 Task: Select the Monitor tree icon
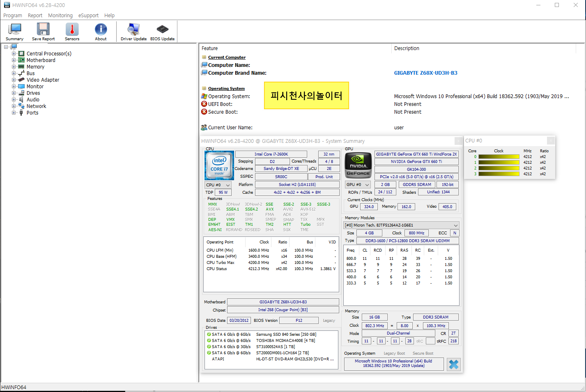point(21,87)
